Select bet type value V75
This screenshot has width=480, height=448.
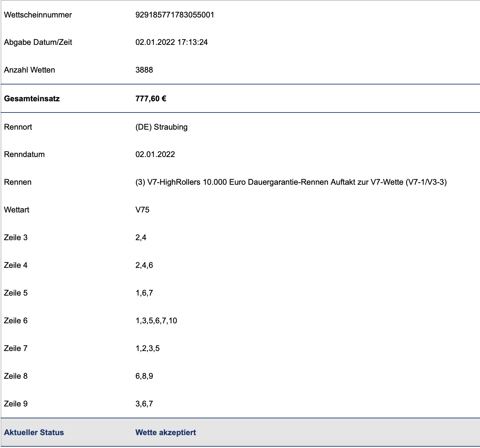[142, 210]
